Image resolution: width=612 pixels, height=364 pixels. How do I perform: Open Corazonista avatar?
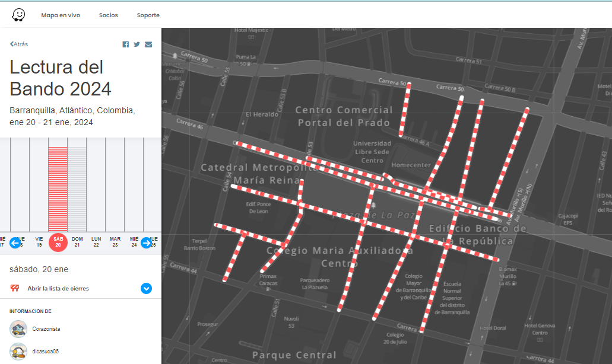18,329
